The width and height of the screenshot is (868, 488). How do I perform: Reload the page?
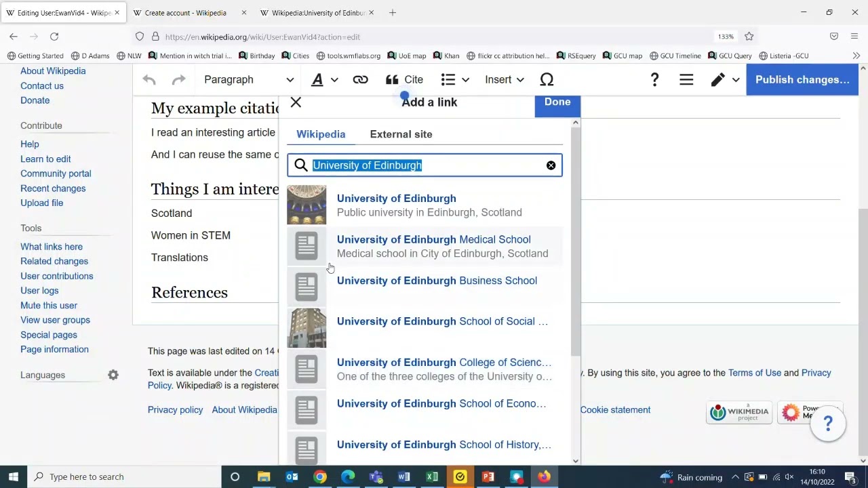[x=54, y=37]
